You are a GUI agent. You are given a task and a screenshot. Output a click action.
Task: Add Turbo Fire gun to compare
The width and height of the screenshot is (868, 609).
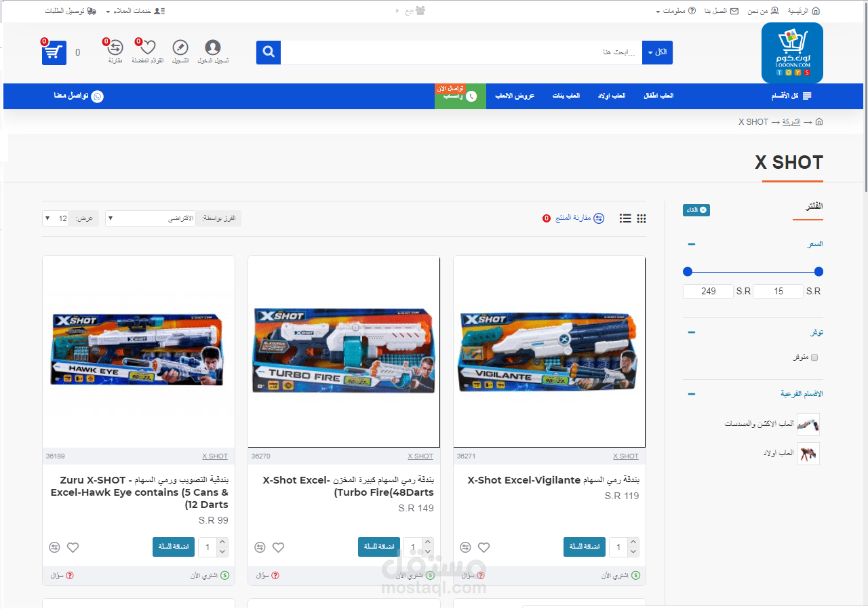pos(260,547)
